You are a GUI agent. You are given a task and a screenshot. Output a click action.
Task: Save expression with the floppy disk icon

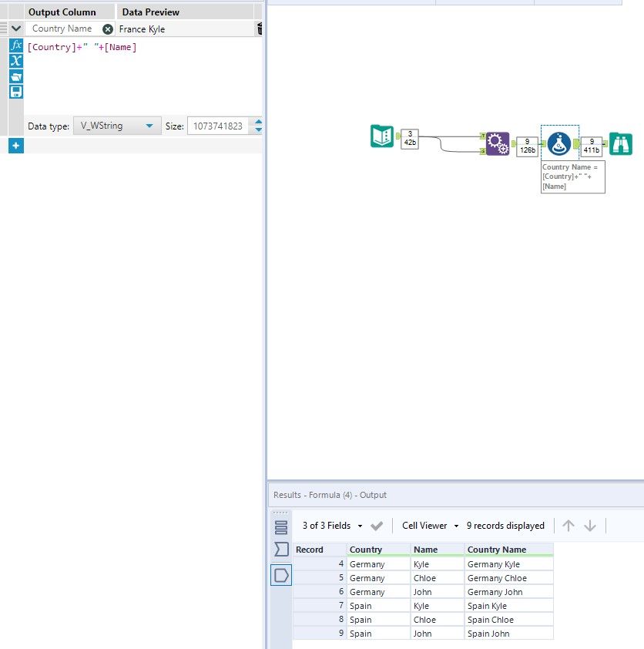click(16, 92)
